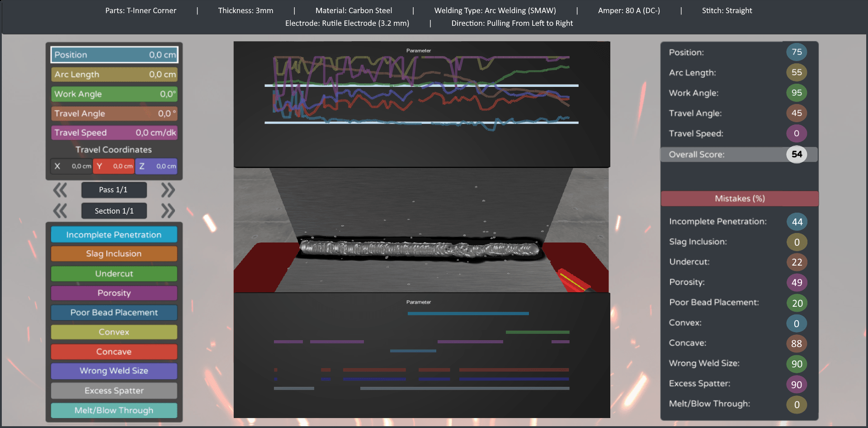Click the Excess Spatter badge showing 90
868x428 pixels.
click(x=797, y=384)
